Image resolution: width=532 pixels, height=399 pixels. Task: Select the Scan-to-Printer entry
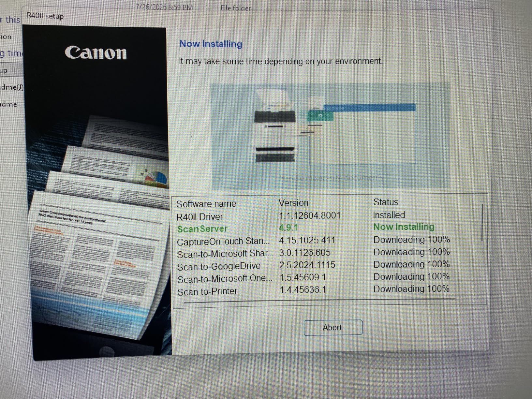click(x=207, y=291)
